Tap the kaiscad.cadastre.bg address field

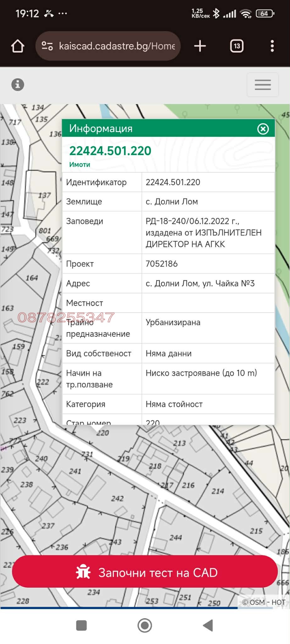(x=116, y=46)
